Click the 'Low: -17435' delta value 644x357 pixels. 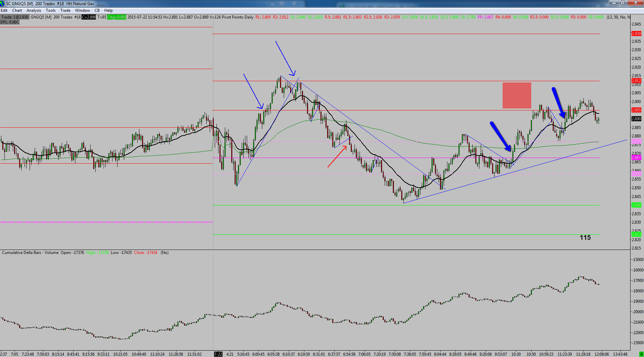pyautogui.click(x=121, y=253)
